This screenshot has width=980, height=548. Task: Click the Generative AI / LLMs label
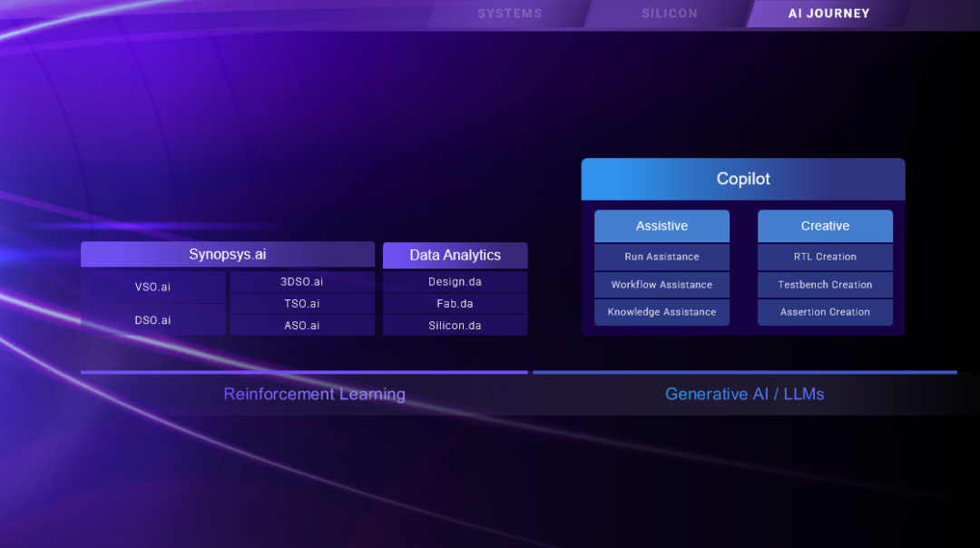point(744,394)
